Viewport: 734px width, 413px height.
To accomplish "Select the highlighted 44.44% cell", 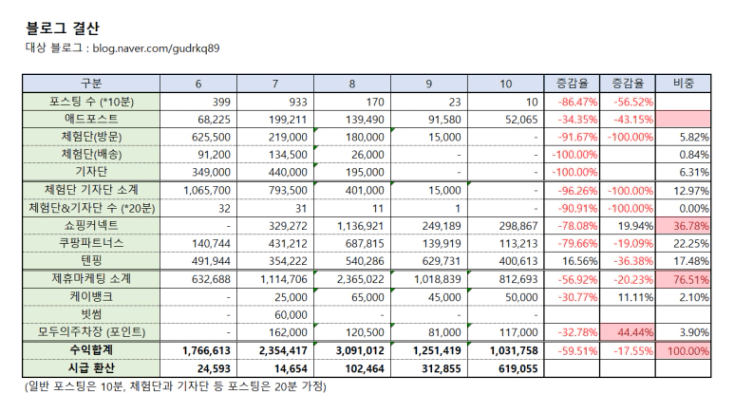I will coord(628,332).
